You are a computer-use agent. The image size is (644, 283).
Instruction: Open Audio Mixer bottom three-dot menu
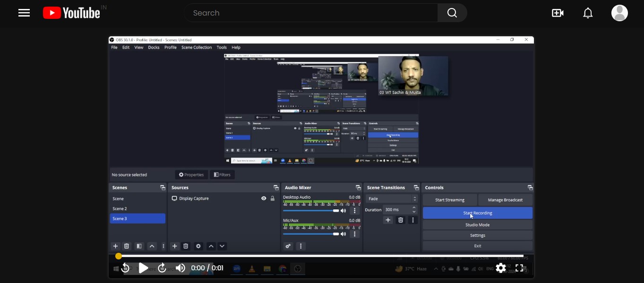301,246
